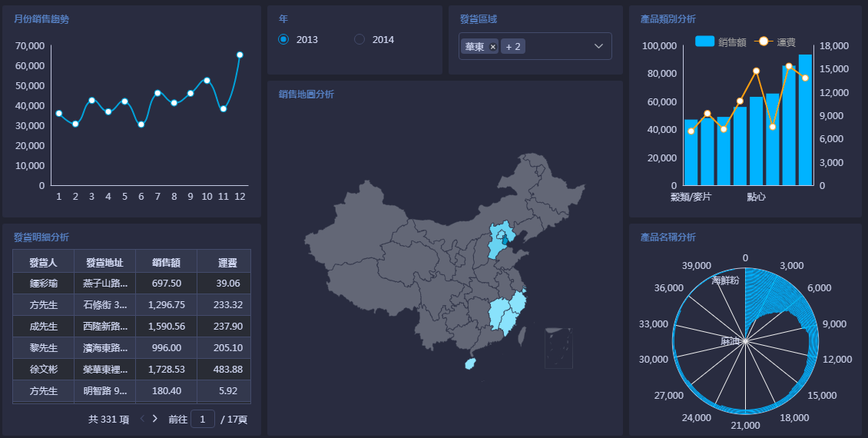Image resolution: width=868 pixels, height=438 pixels.
Task: Click the 鍾彩瑜 row in shipment table
Action: click(x=43, y=284)
